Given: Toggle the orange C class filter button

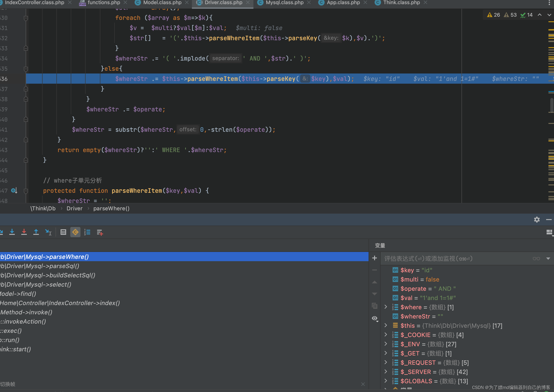Looking at the screenshot, I should [75, 232].
